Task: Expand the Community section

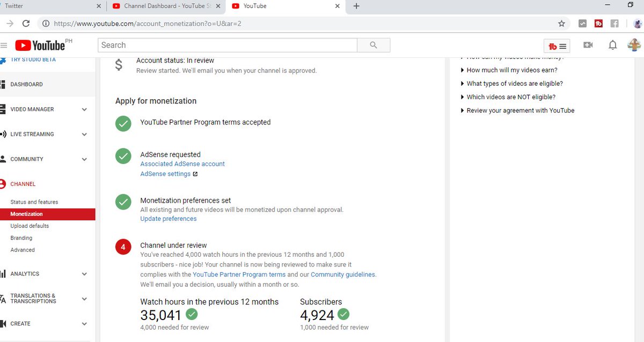Action: click(x=84, y=159)
